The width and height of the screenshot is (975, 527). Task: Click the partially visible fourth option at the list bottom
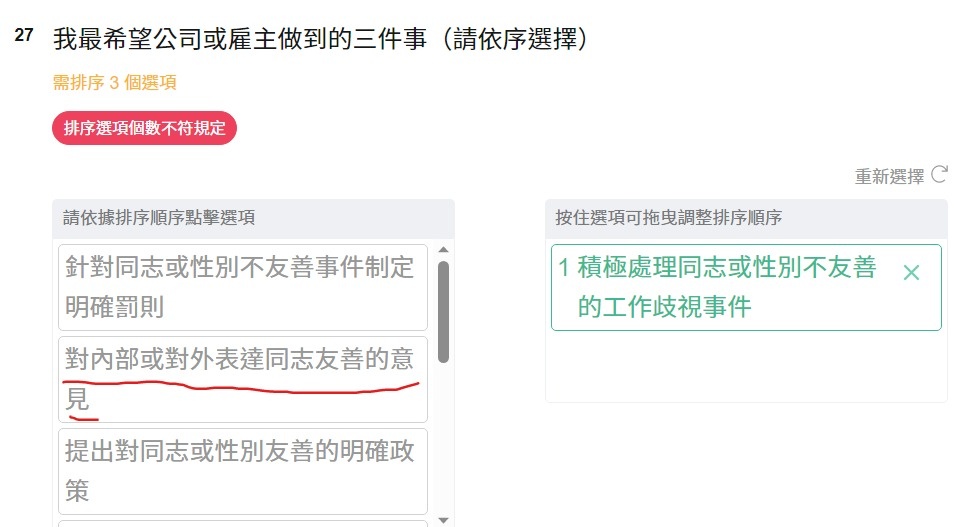(x=243, y=524)
